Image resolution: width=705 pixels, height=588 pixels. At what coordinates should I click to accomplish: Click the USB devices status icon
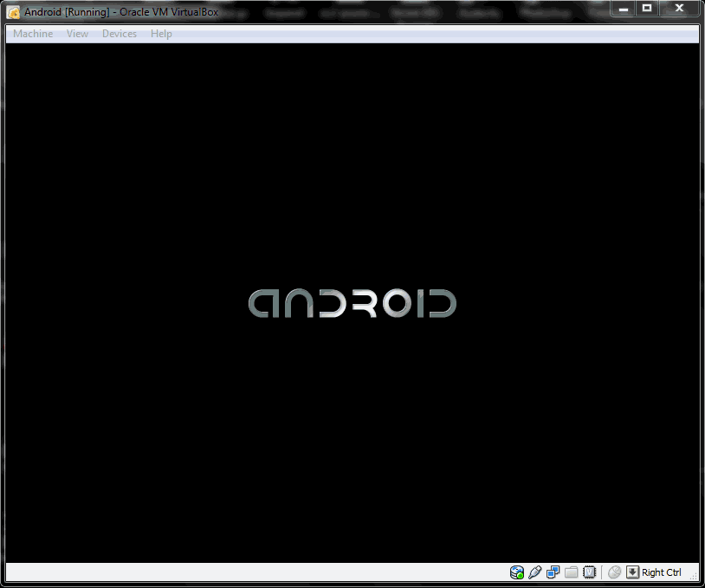click(x=535, y=572)
